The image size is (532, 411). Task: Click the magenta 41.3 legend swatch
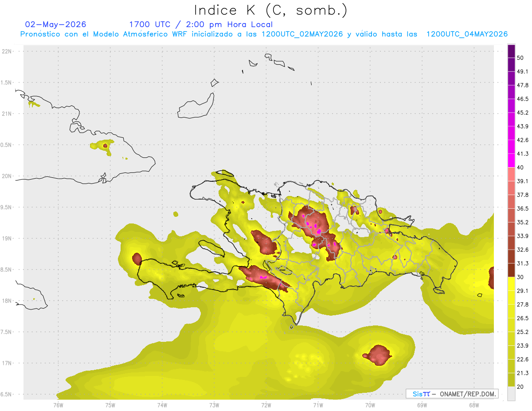511,160
